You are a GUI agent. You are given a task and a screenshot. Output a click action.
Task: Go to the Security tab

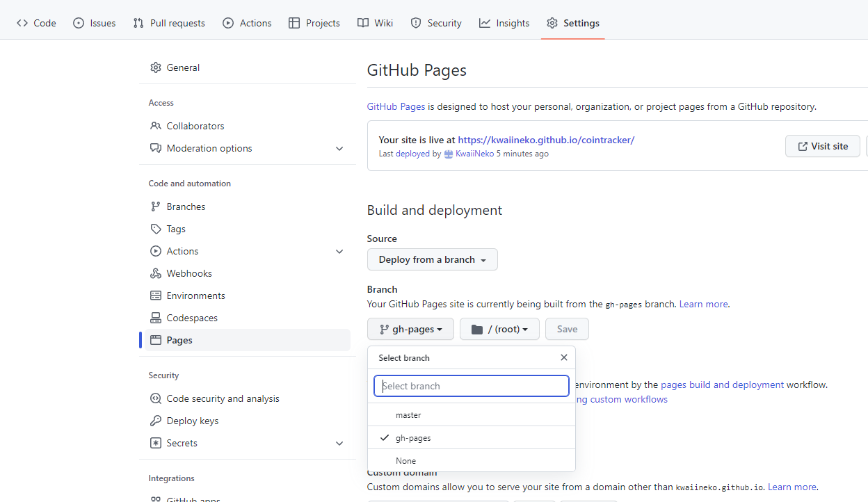point(436,23)
